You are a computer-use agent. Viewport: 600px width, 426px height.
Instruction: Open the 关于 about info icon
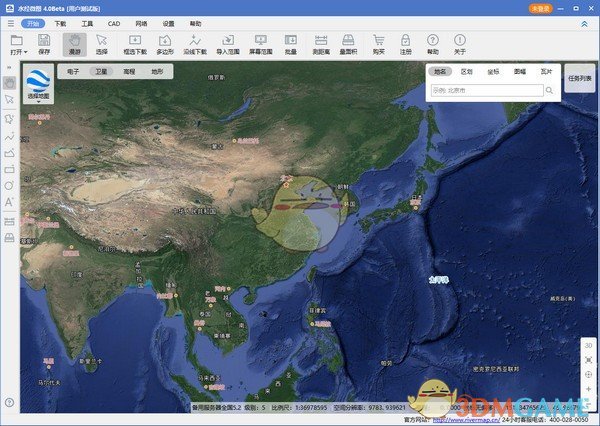(460, 44)
